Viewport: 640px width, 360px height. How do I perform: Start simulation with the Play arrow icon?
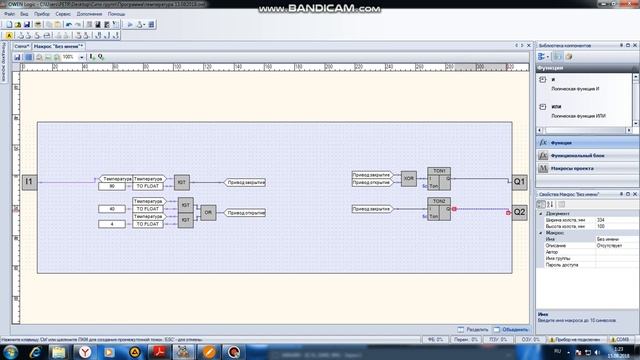[130, 25]
